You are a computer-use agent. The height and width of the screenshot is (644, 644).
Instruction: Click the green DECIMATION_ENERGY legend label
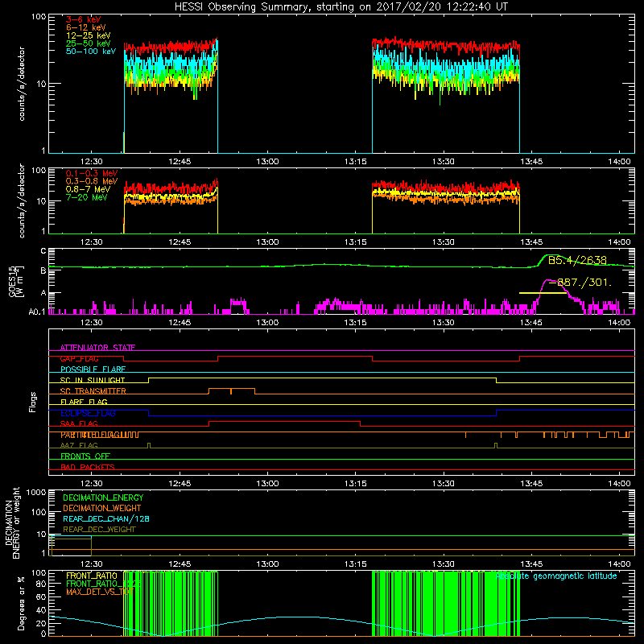[x=103, y=497]
